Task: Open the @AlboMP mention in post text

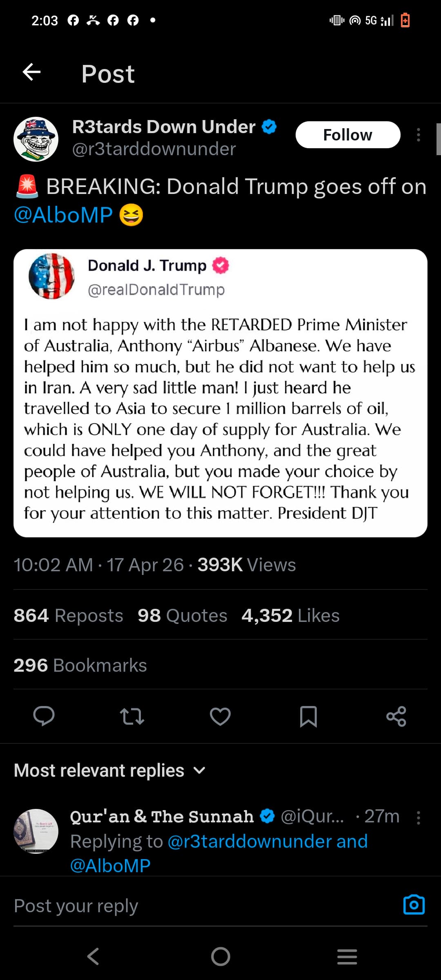Action: [x=63, y=215]
